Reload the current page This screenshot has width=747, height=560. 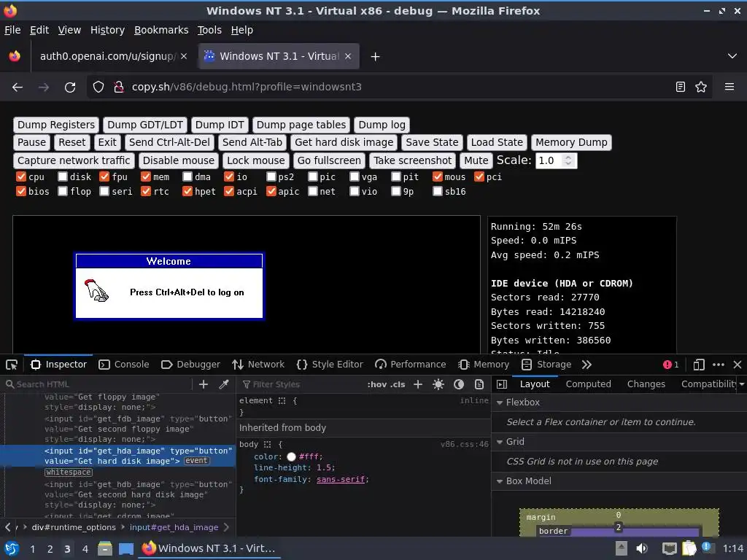click(x=70, y=87)
